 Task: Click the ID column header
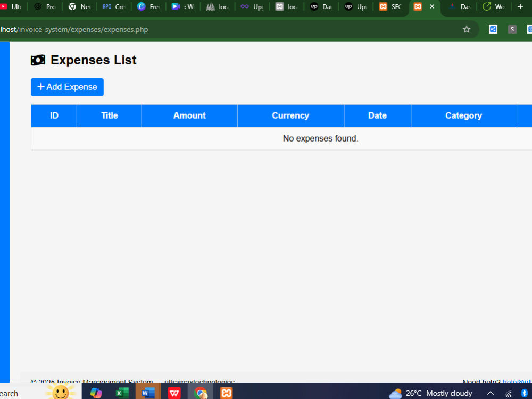(x=54, y=115)
